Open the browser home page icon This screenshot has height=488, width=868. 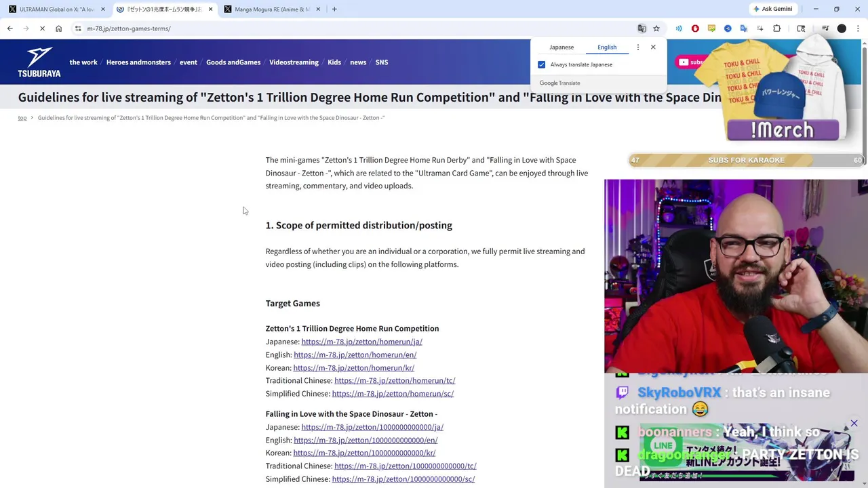[58, 28]
